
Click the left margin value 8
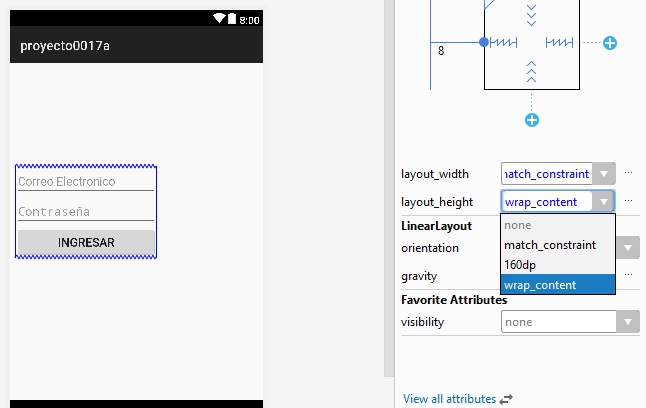[441, 50]
